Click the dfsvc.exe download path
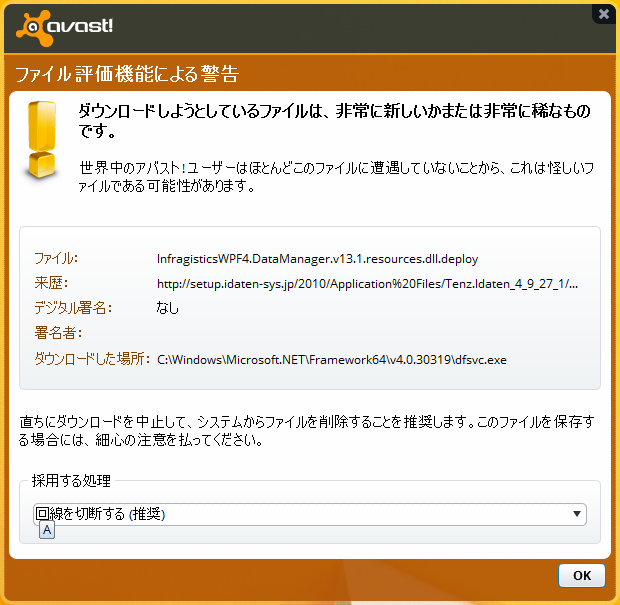The image size is (620, 605). [x=332, y=359]
